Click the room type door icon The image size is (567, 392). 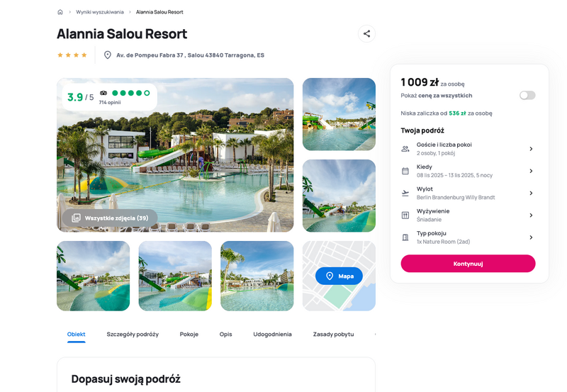[x=405, y=237]
